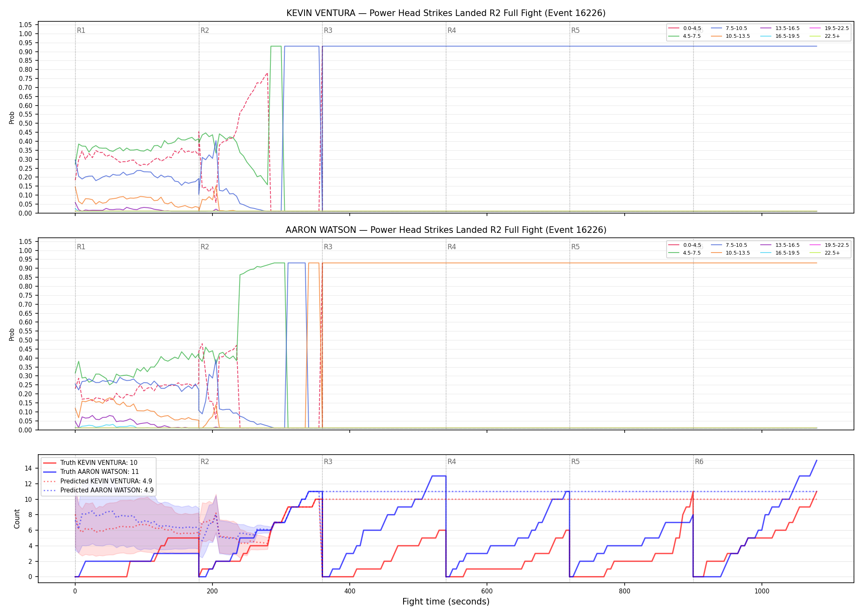This screenshot has height=616, width=863.
Task: Click '16.5-19.5' legend entry in Aaron Watson chart
Action: coord(780,253)
